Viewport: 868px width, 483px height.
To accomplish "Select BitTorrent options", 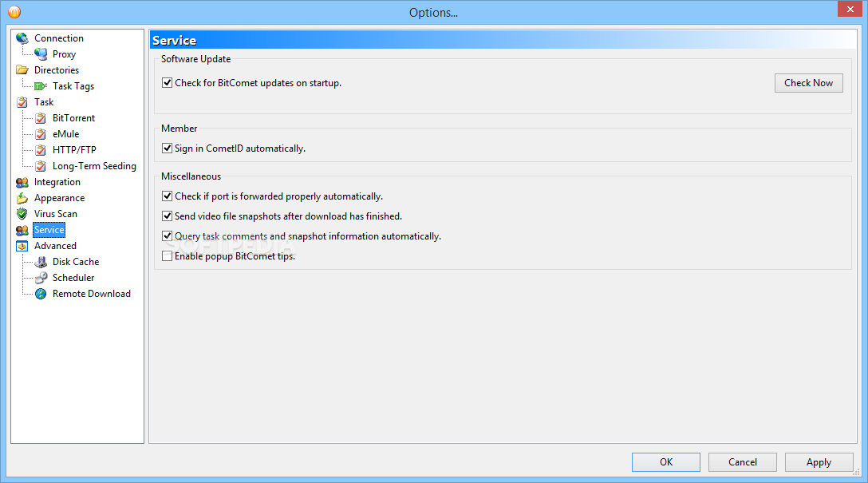I will coord(73,118).
